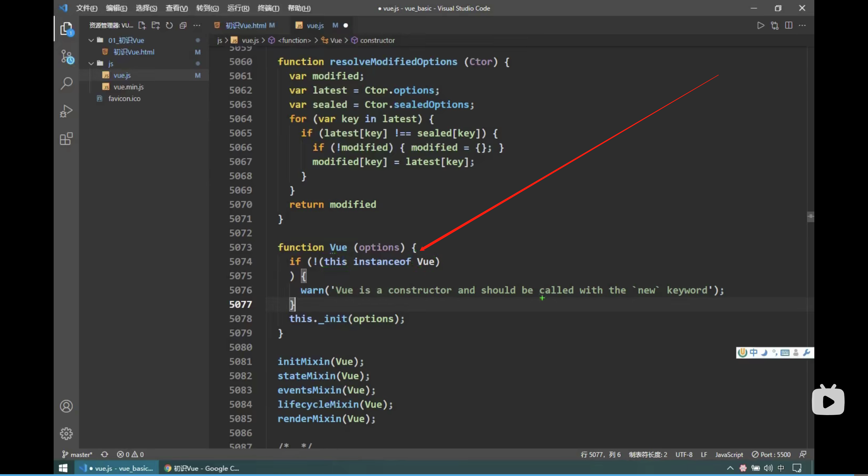
Task: Open the 终端(T) menu
Action: coord(268,8)
